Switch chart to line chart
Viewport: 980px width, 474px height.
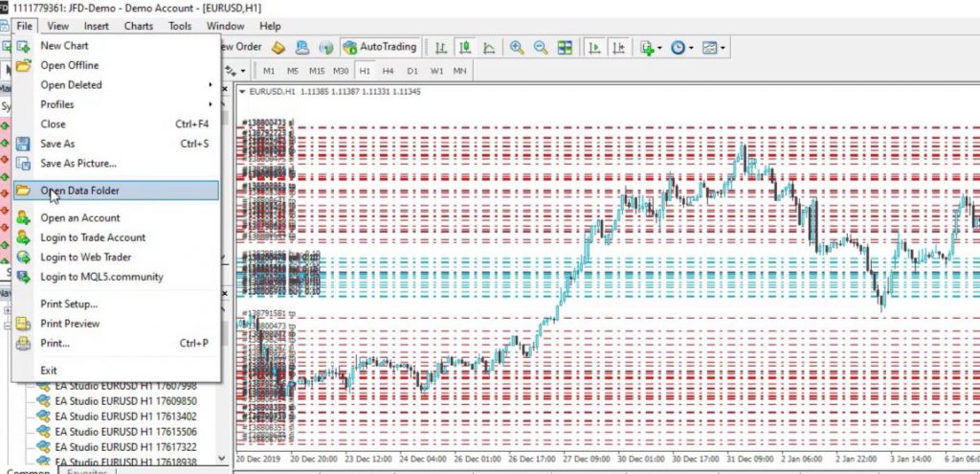pos(489,48)
